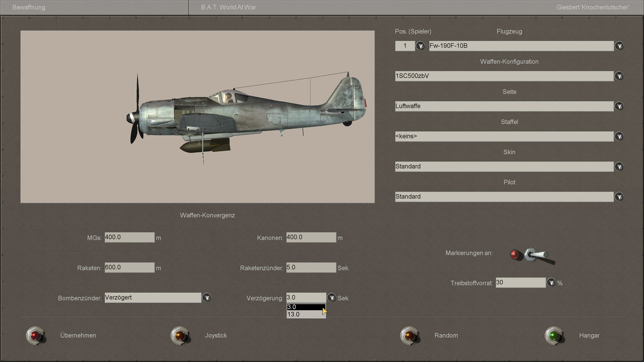Screen dimensions: 644x362
Task: Click the Pilot Standard field
Action: [504, 197]
